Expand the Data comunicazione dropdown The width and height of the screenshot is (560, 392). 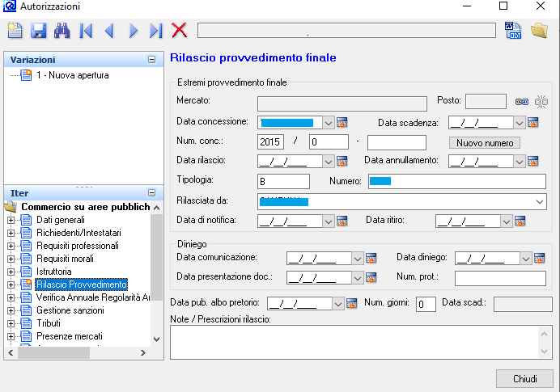(x=357, y=259)
